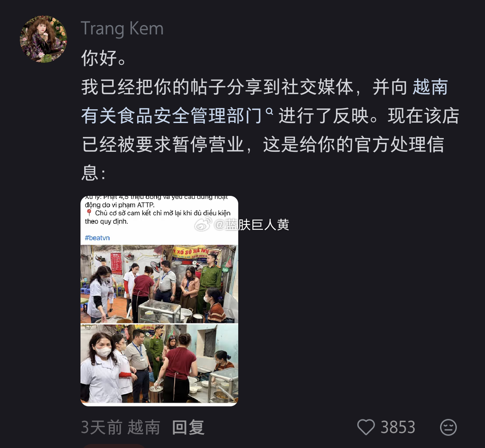Click the @蓝肤巨人黄 watermark text
This screenshot has height=448, width=485.
point(252,225)
